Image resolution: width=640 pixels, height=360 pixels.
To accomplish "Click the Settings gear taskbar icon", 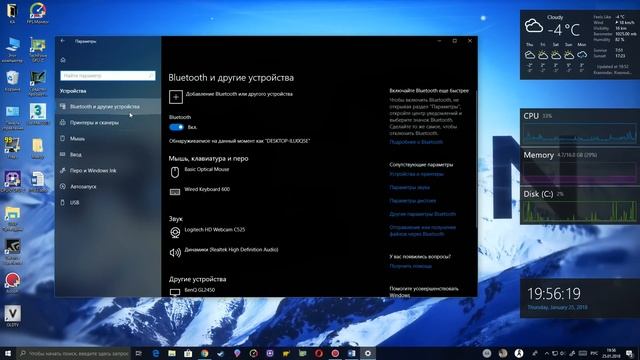I will (368, 353).
